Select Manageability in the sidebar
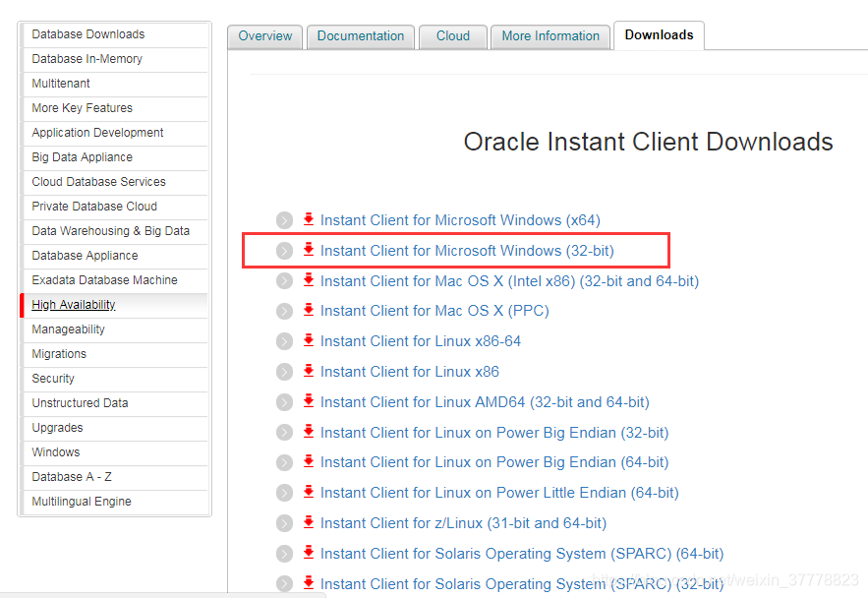The image size is (868, 598). click(115, 329)
